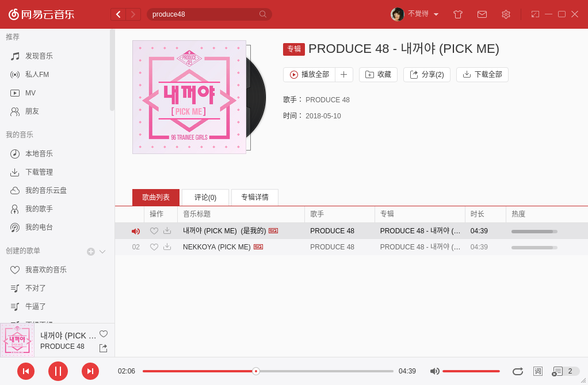Open 我的电台 page
Viewport: 588px width, 385px height.
click(32, 227)
